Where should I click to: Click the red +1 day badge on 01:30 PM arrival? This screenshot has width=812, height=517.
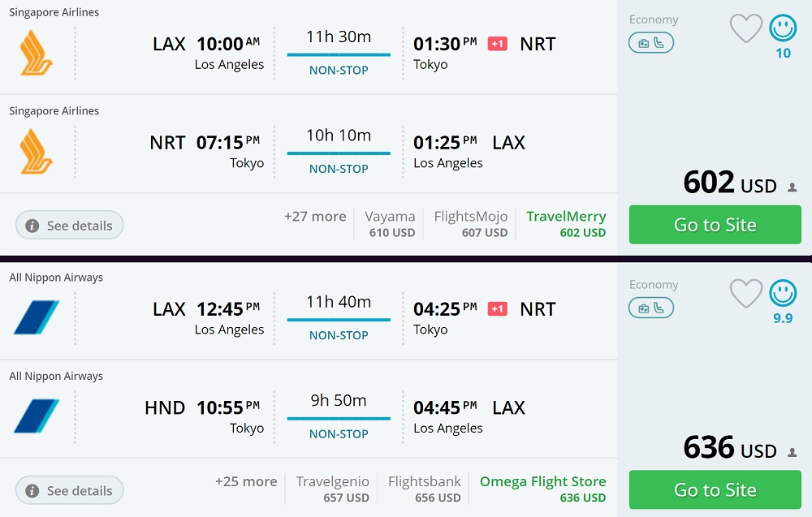tap(497, 44)
